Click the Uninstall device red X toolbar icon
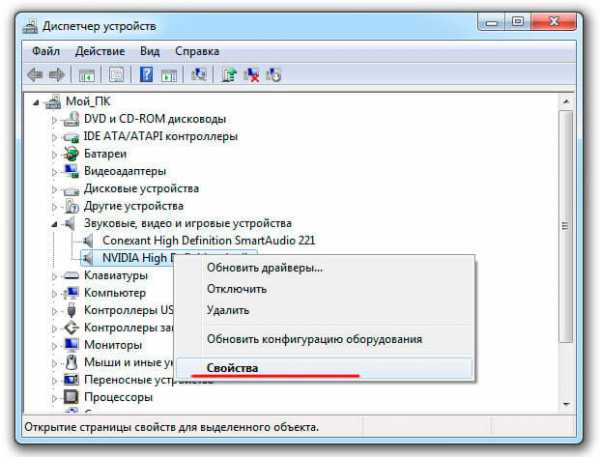 (251, 75)
